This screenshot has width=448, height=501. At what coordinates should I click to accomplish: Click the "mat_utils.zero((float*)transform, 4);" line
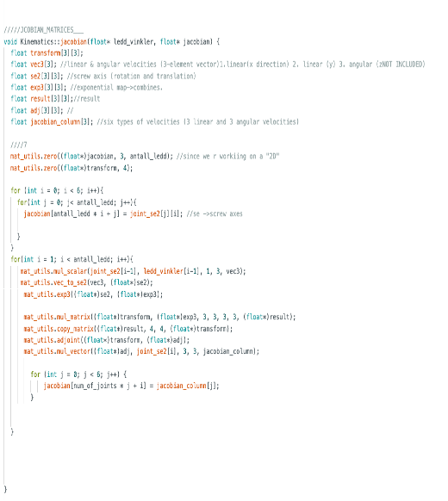pos(72,168)
